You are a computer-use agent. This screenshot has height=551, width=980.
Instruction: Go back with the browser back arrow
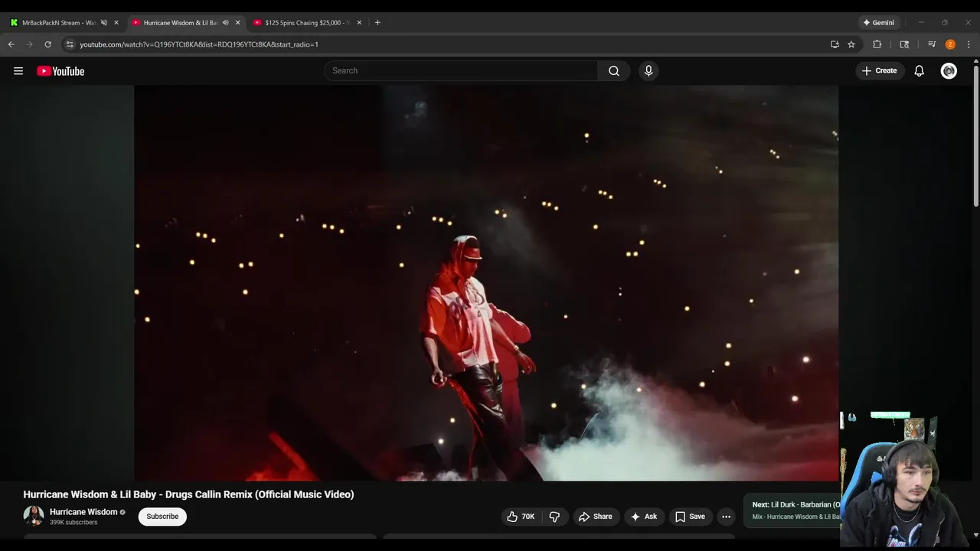(x=11, y=44)
